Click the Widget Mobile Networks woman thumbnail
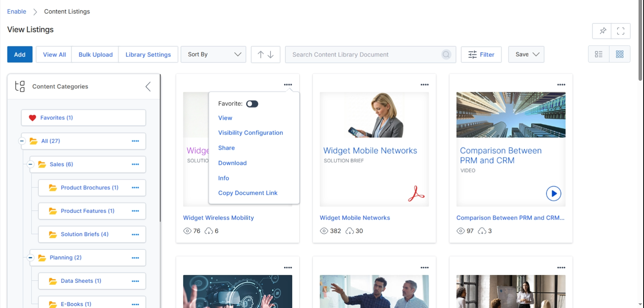 tap(374, 115)
